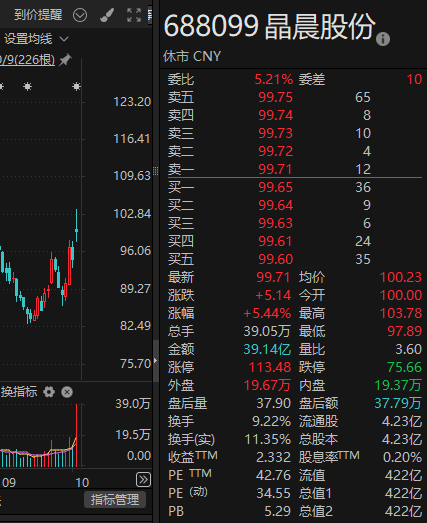
Task: Select the 买一 price 99.65
Action: click(x=275, y=187)
